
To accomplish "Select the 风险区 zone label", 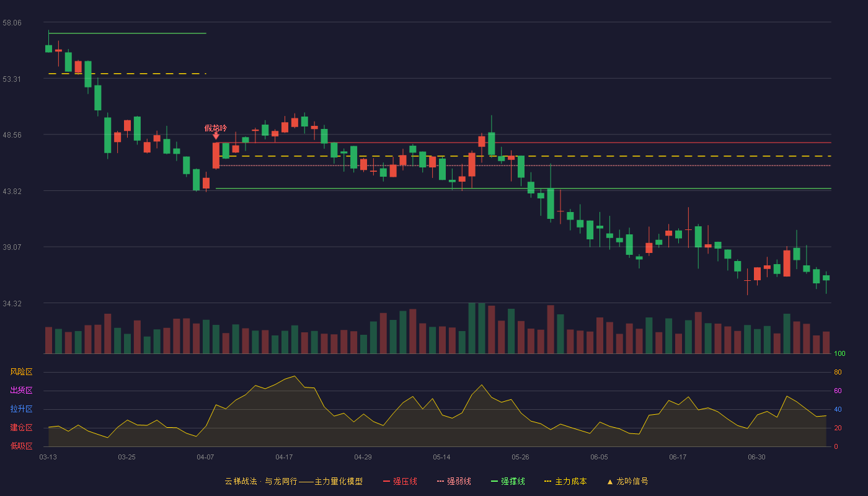I will coord(21,372).
